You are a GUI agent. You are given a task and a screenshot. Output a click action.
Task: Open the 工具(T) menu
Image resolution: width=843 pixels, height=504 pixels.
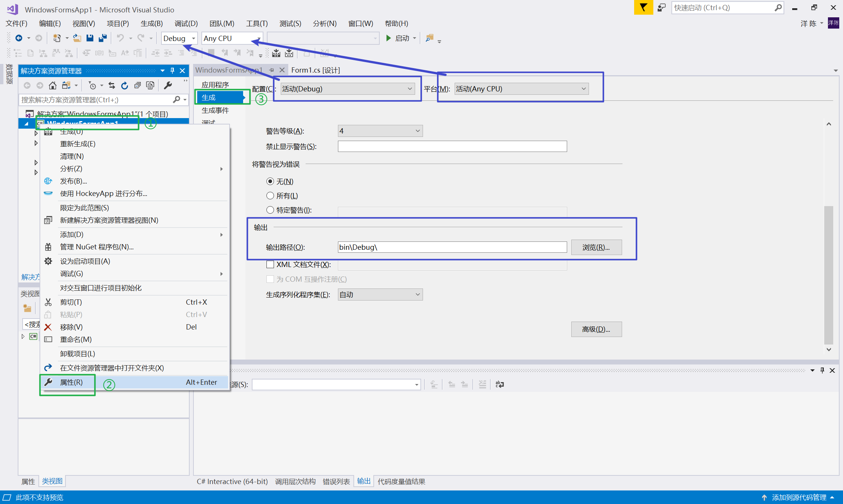(257, 23)
